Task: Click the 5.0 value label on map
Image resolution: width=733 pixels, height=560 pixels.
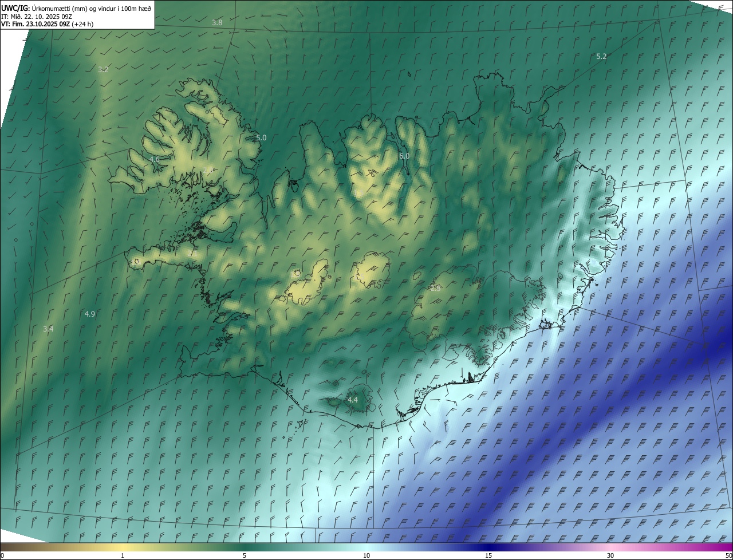Action: (x=261, y=137)
